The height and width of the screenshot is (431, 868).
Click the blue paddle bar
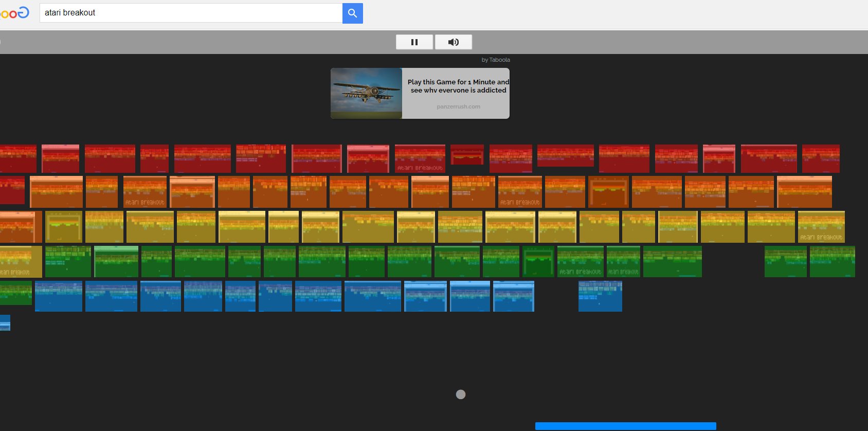click(626, 426)
